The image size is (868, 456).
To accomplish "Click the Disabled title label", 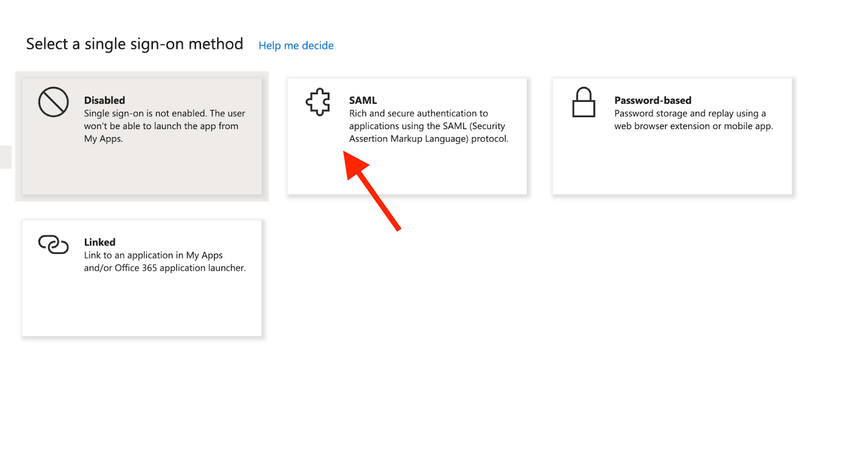I will pos(104,100).
